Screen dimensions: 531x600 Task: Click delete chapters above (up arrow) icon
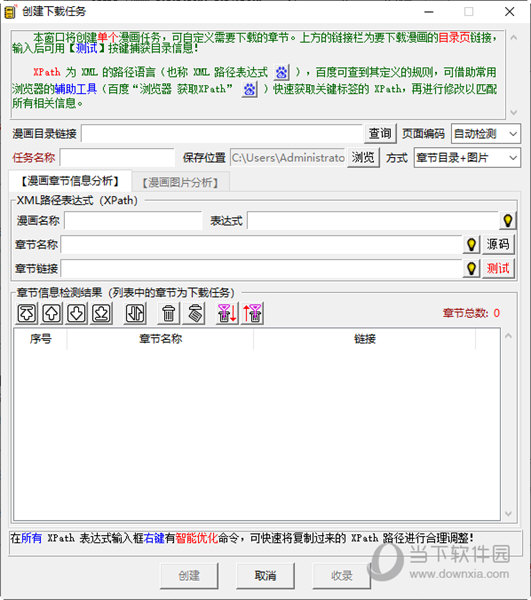(x=252, y=313)
